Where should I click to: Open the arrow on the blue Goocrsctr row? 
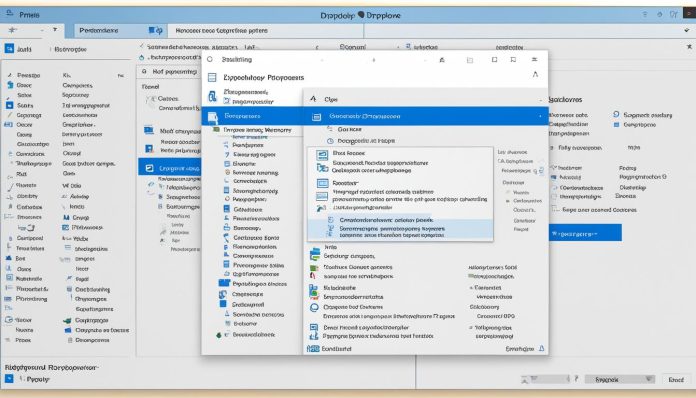coord(540,116)
